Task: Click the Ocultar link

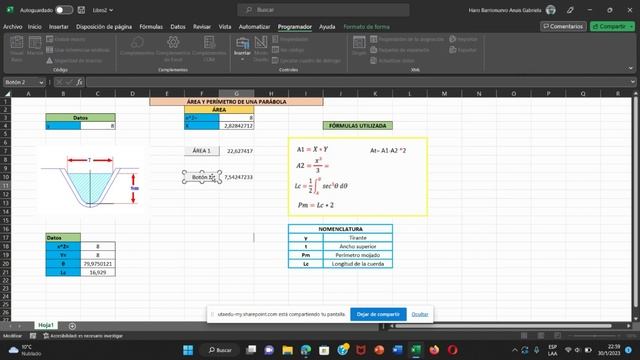Action: point(420,314)
